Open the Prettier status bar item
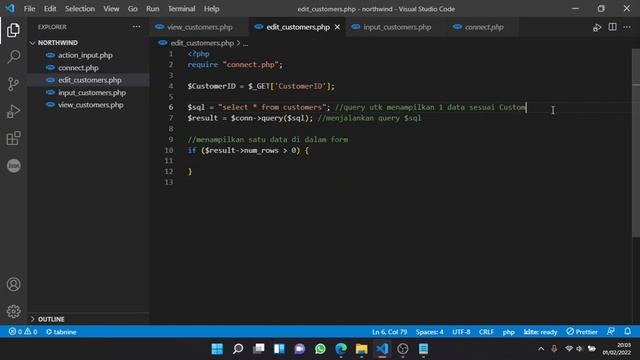 (582, 332)
